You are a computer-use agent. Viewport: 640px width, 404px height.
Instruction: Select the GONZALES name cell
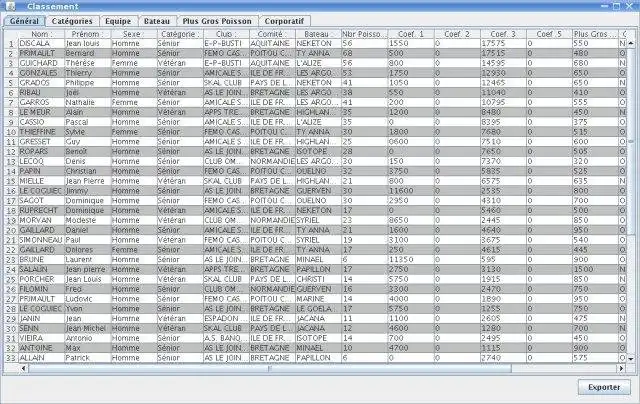click(41, 73)
